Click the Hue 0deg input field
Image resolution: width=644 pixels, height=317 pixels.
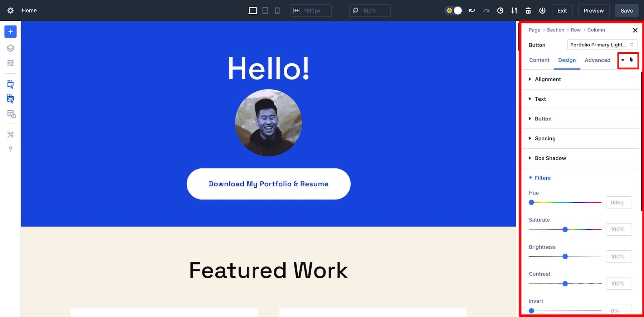click(x=619, y=202)
